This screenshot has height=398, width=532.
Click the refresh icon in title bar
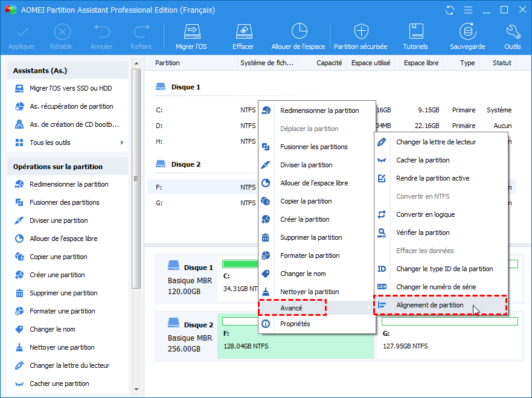450,10
